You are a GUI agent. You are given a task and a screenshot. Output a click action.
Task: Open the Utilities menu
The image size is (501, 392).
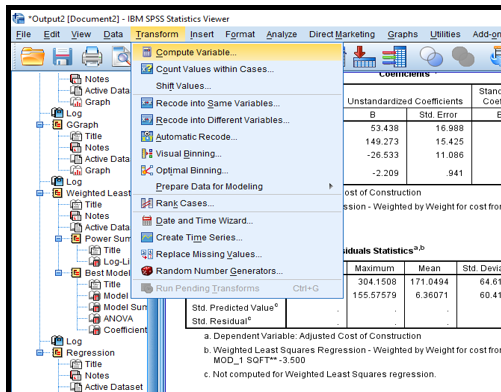[x=445, y=34]
